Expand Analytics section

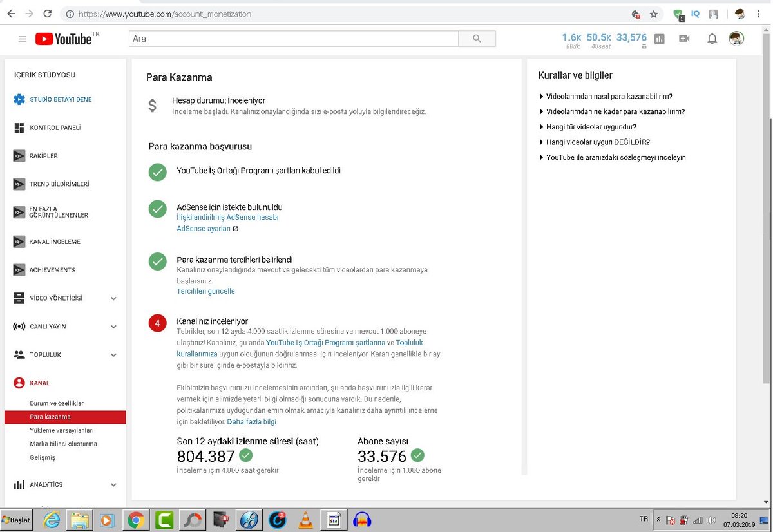(113, 485)
